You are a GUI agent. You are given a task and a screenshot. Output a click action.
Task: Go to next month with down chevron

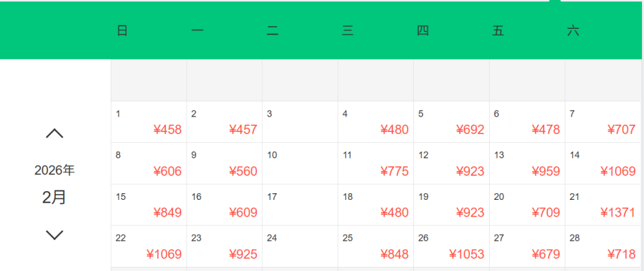click(54, 235)
